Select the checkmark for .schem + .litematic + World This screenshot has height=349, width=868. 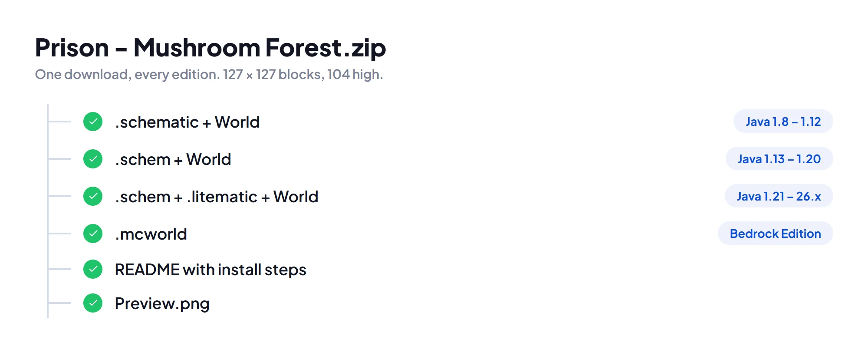93,196
